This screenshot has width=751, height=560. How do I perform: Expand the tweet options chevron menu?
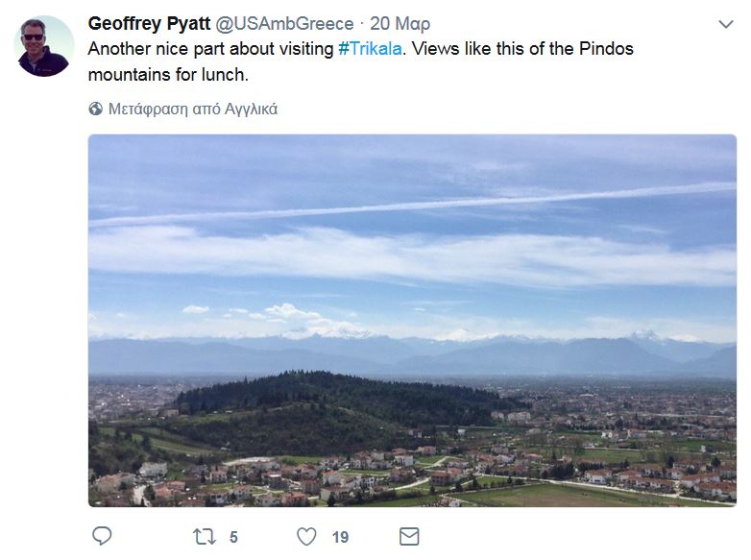click(726, 24)
